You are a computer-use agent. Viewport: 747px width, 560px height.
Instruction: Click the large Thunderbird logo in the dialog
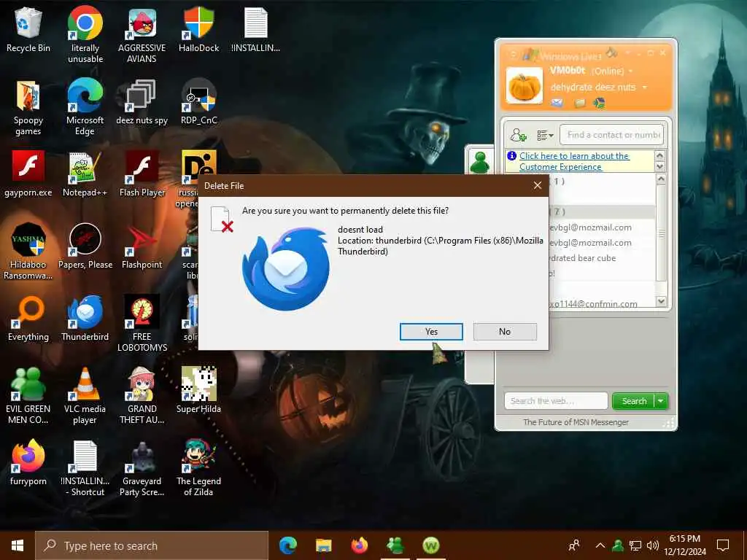coord(285,269)
